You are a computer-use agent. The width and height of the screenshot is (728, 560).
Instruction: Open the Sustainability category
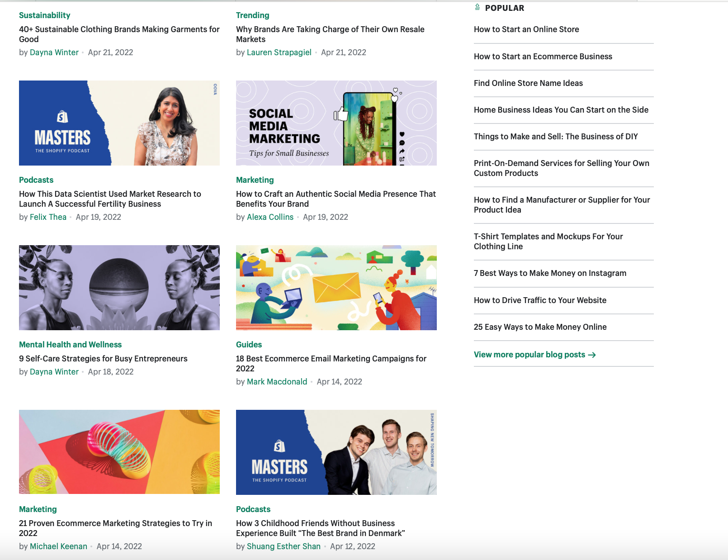pyautogui.click(x=44, y=15)
